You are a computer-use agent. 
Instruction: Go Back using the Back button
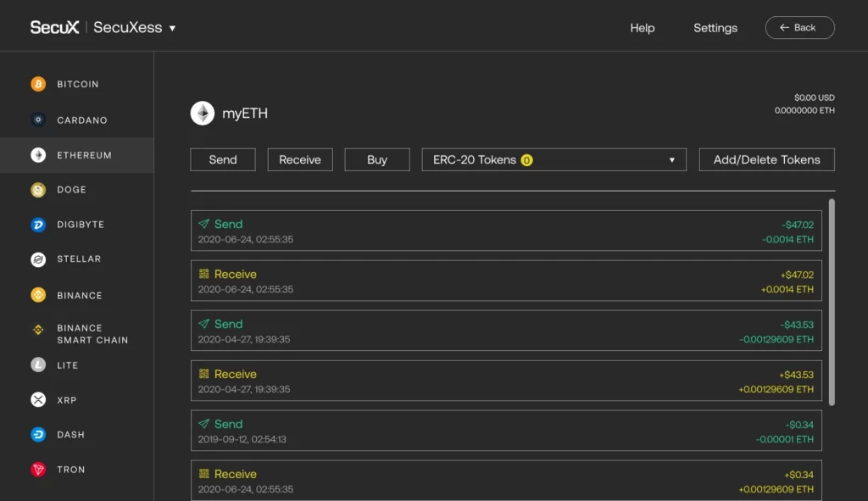click(800, 28)
